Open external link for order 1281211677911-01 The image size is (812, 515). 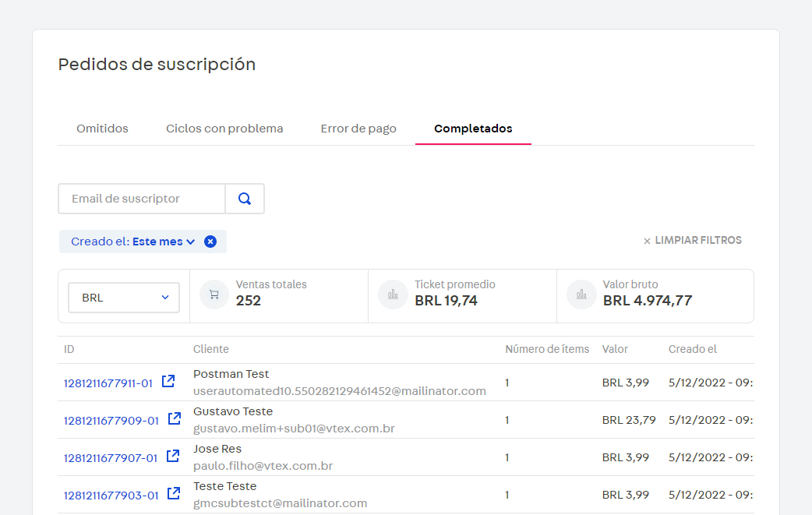click(168, 381)
